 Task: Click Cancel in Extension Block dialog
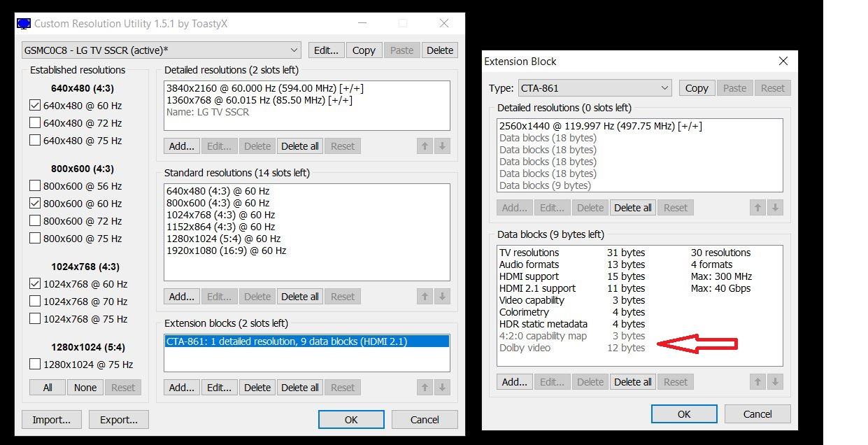(757, 414)
